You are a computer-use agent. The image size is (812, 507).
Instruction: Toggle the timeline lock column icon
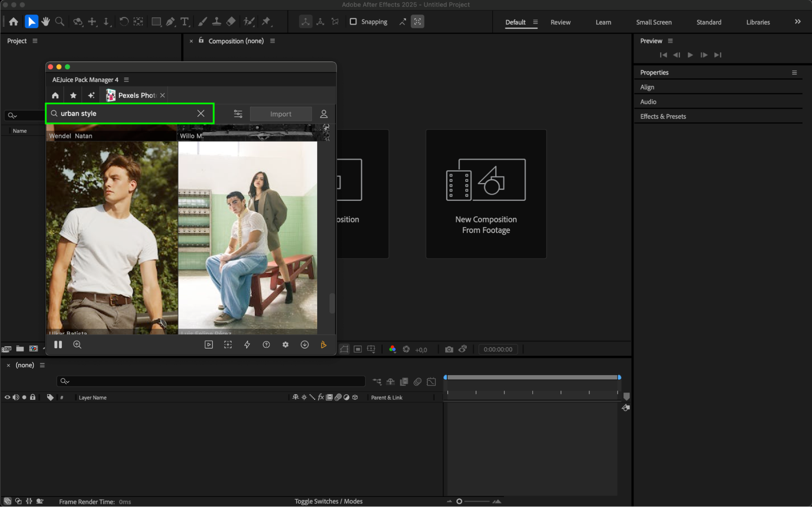33,397
